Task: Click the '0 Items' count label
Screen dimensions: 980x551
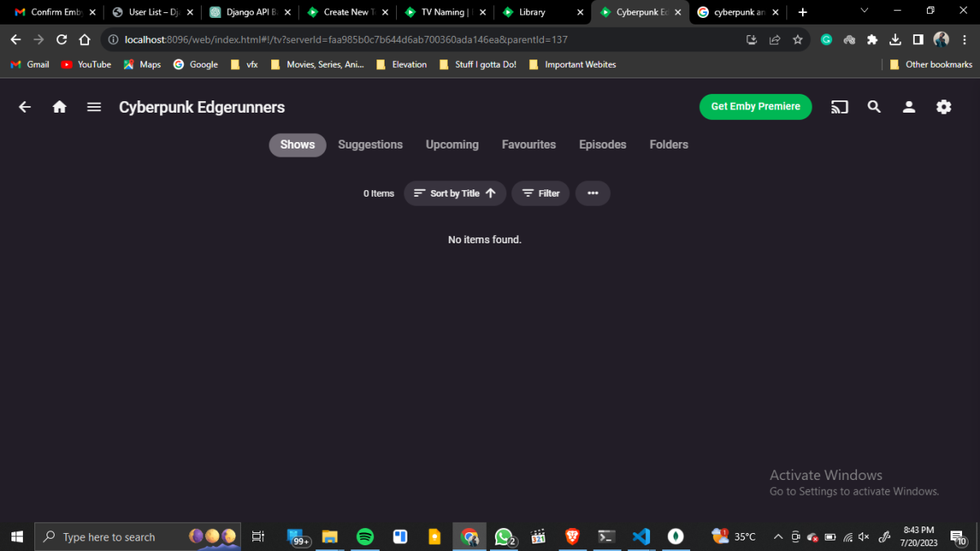Action: (379, 193)
